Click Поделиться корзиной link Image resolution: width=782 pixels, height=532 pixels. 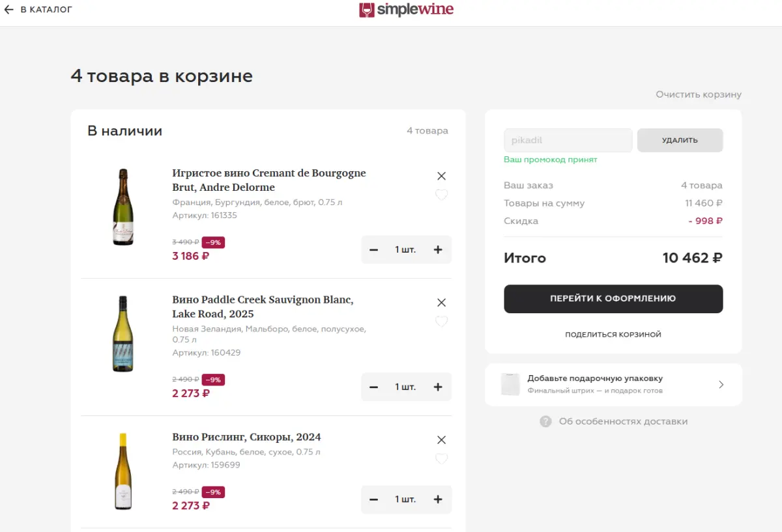coord(613,334)
